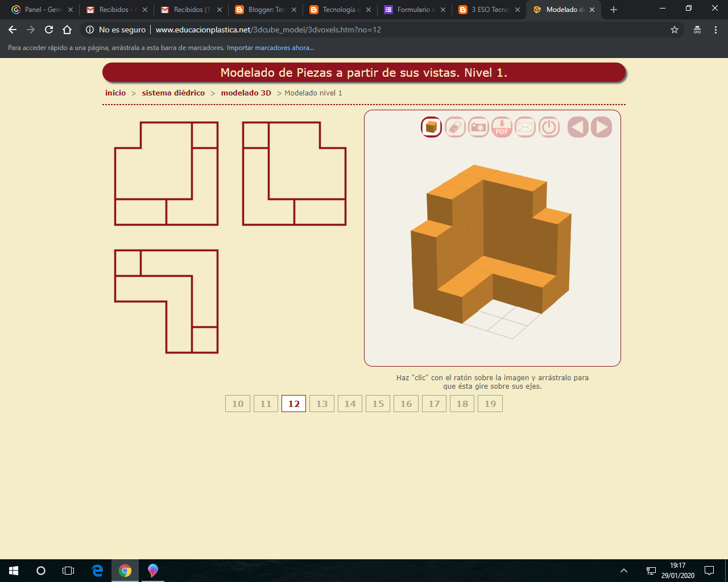The image size is (728, 582).
Task: Click the 3D orange voxel model
Action: tap(491, 244)
